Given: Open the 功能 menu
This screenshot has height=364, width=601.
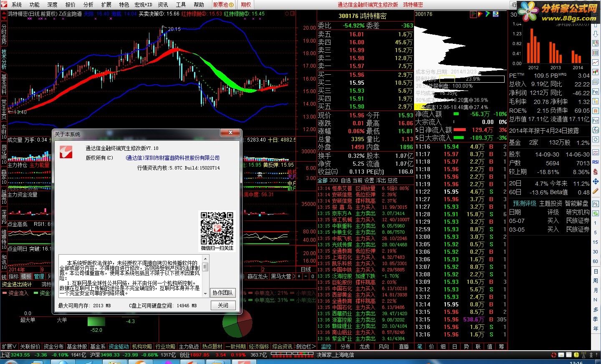Looking at the screenshot, I should [x=35, y=5].
